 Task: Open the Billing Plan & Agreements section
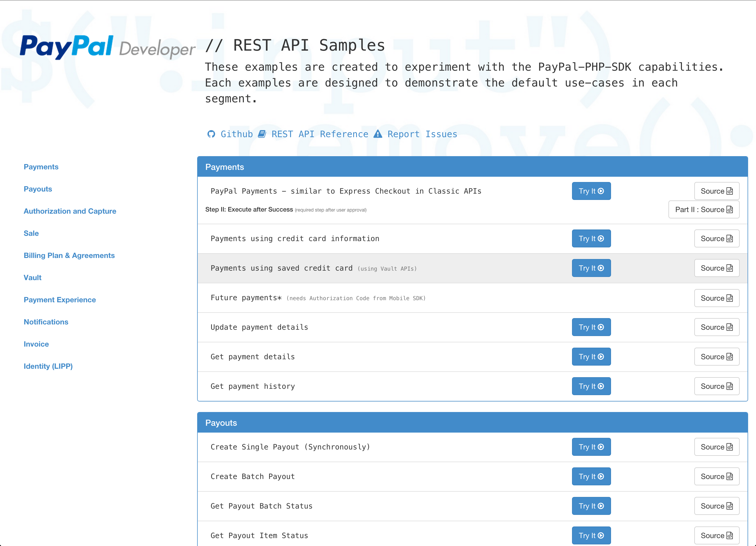[x=69, y=255]
